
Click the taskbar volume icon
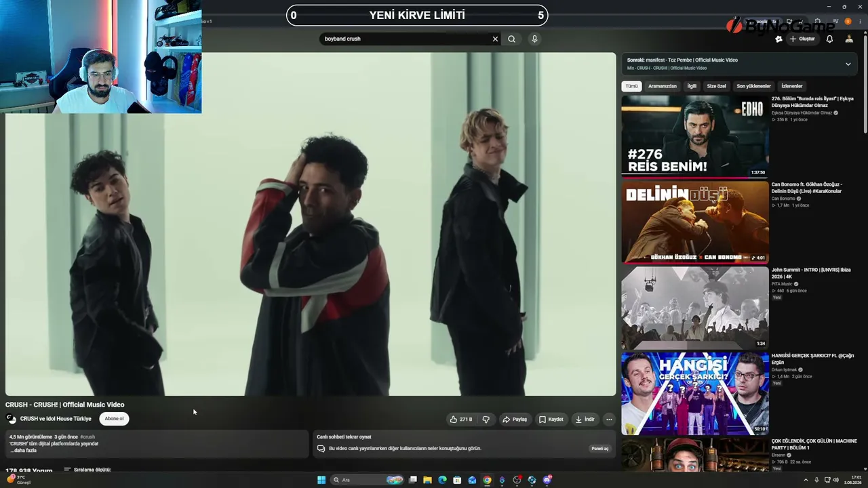837,480
